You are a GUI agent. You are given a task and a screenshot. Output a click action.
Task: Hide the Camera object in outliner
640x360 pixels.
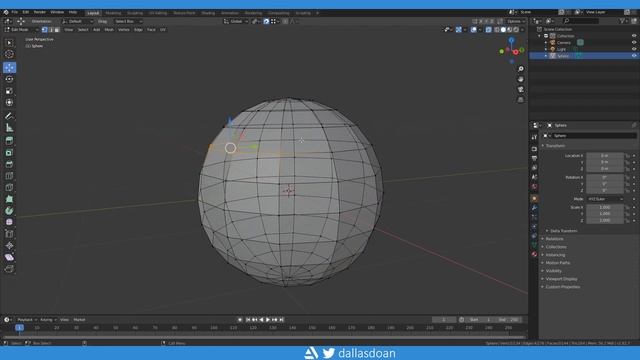point(634,42)
